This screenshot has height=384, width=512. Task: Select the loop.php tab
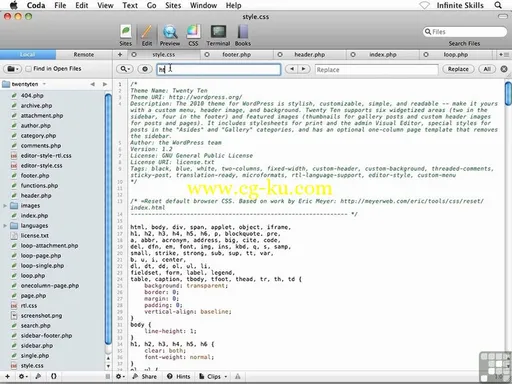[x=456, y=54]
